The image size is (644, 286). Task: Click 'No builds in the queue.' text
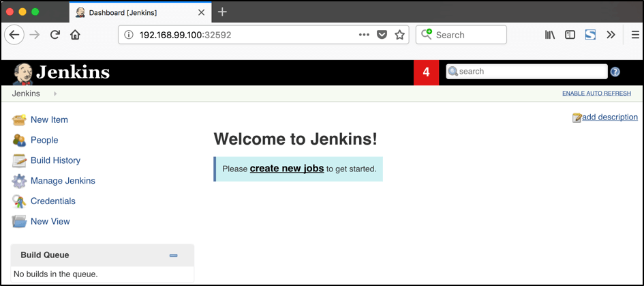pos(56,274)
